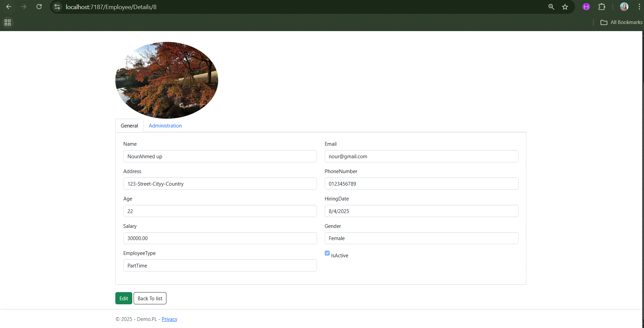
Task: Click the Salary label
Action: 130,226
